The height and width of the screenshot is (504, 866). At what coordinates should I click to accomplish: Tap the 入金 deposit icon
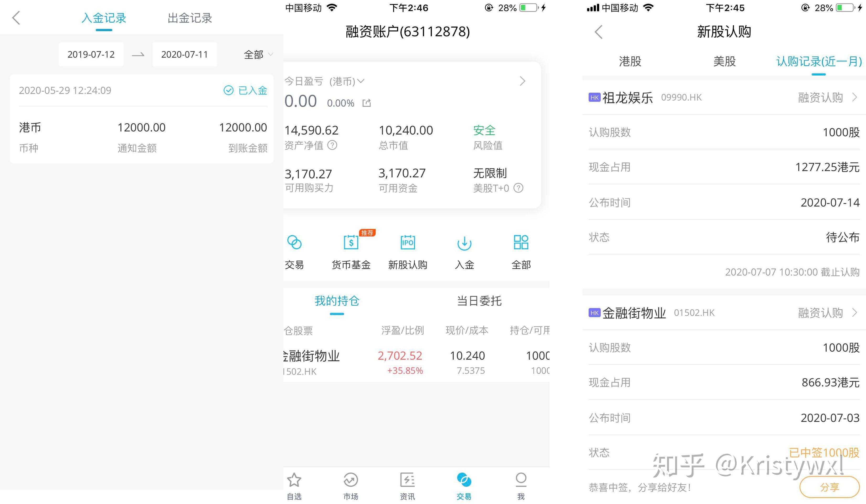pos(464,243)
